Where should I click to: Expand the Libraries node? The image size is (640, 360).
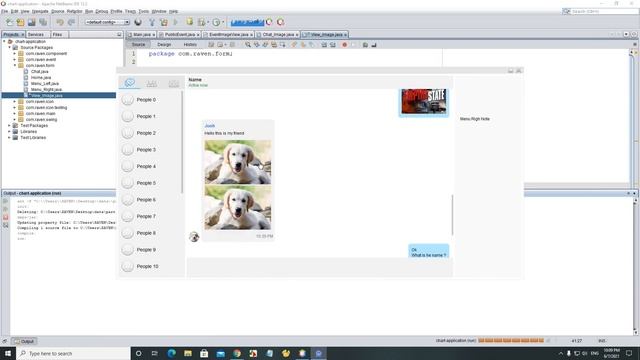pyautogui.click(x=10, y=131)
